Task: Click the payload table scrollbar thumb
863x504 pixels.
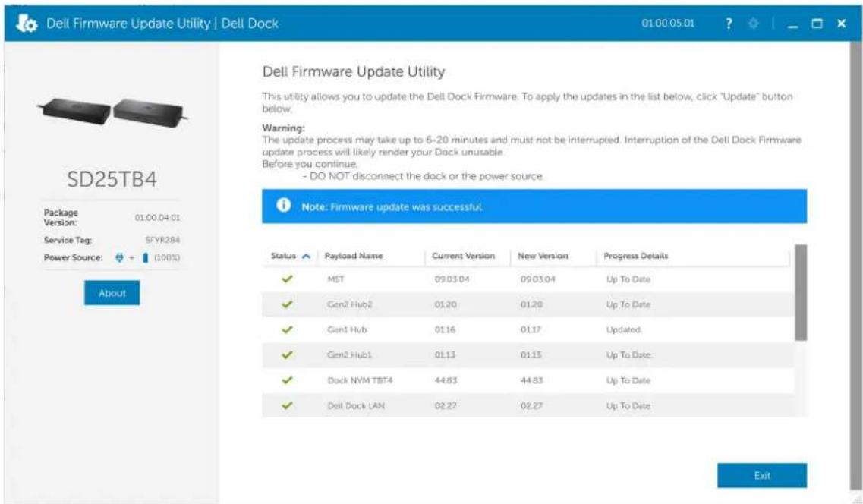Action: tap(801, 293)
